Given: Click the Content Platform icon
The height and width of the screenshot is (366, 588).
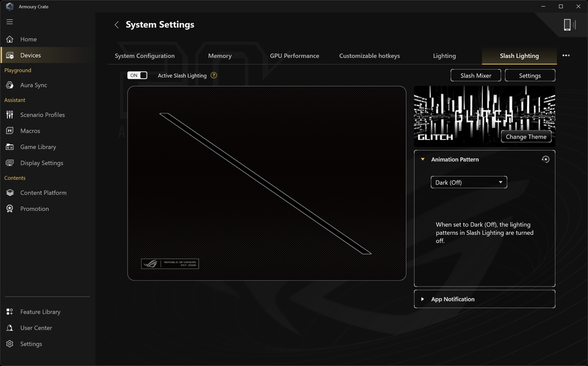Looking at the screenshot, I should click(10, 193).
